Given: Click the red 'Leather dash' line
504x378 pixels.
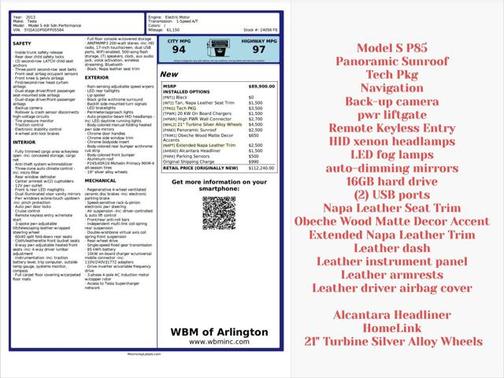Looking at the screenshot, I should (x=392, y=248).
